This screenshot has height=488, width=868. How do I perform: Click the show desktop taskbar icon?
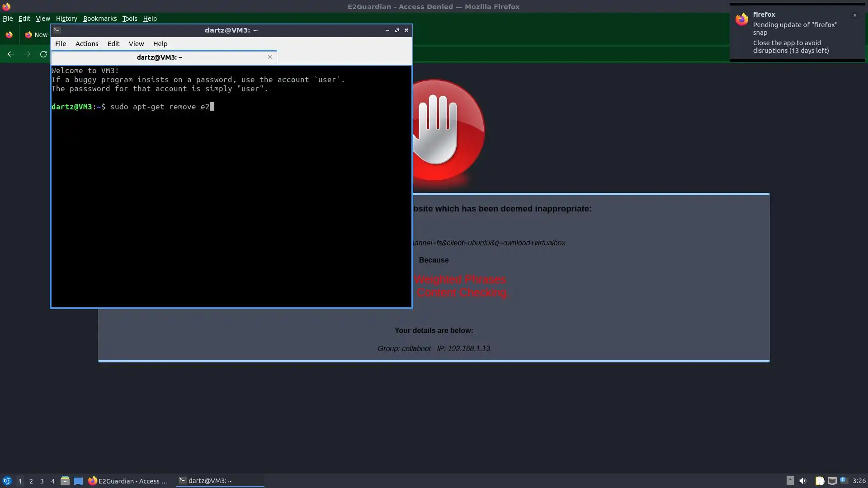tap(78, 481)
